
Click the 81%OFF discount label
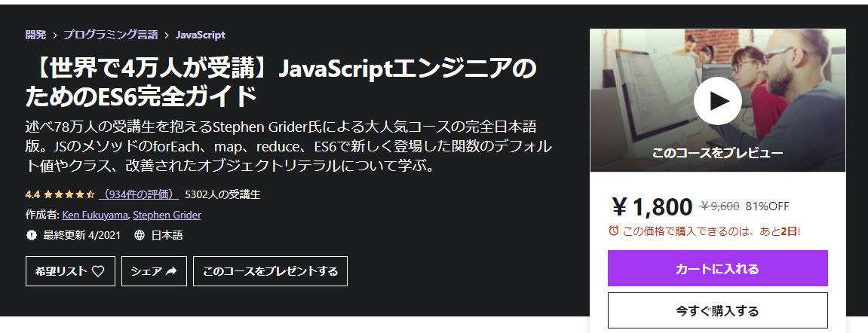[767, 206]
